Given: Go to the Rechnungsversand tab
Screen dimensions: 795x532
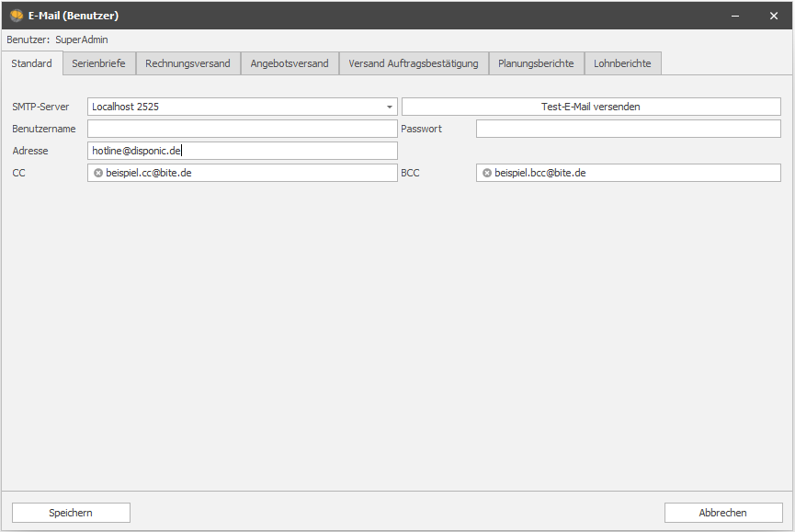Looking at the screenshot, I should pyautogui.click(x=187, y=63).
